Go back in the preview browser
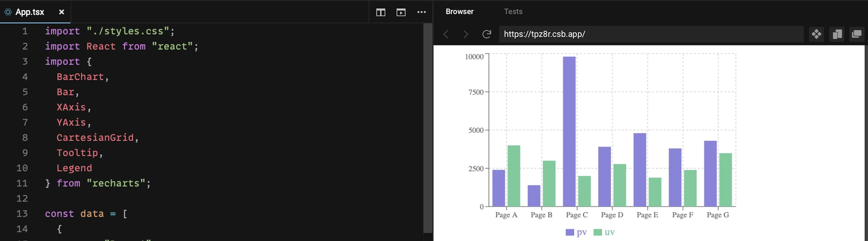This screenshot has height=241, width=868. tap(446, 34)
